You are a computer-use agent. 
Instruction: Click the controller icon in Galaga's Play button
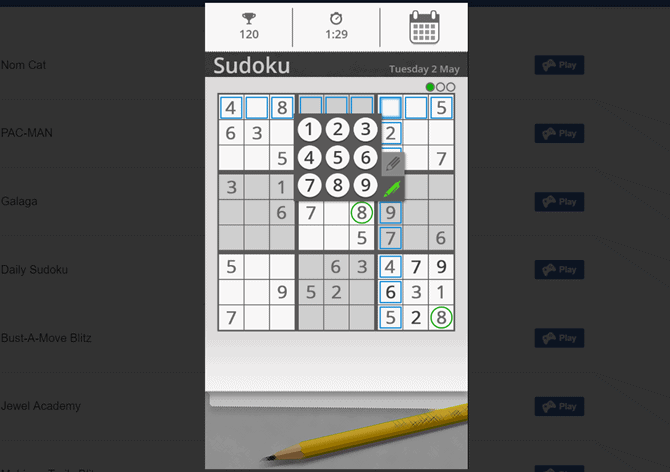(x=549, y=202)
